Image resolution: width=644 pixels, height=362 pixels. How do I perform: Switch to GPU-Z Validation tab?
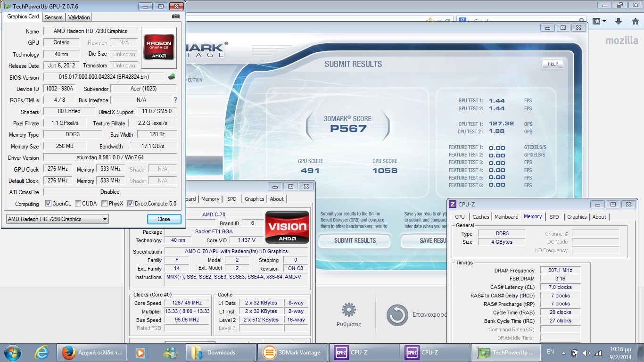(x=79, y=17)
